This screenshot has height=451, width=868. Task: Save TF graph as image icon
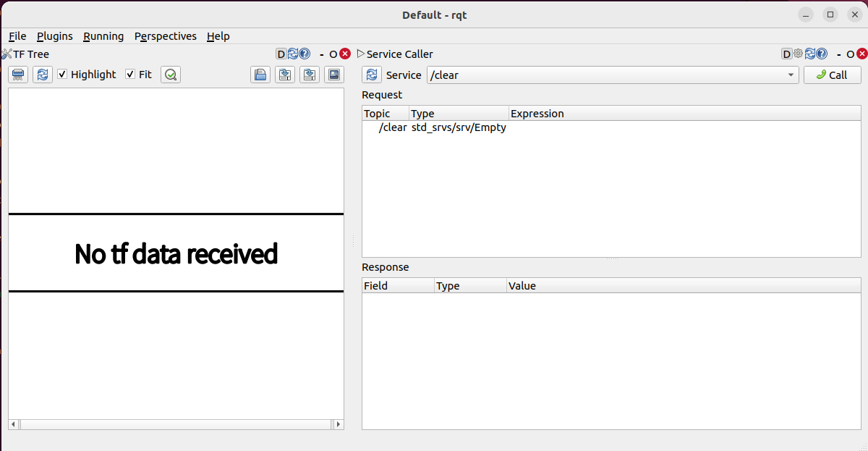point(333,75)
